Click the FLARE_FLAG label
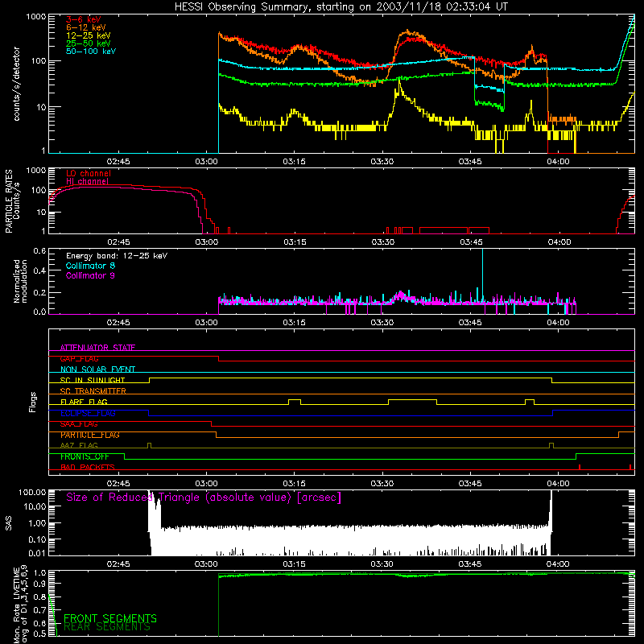The image size is (644, 644). [84, 402]
